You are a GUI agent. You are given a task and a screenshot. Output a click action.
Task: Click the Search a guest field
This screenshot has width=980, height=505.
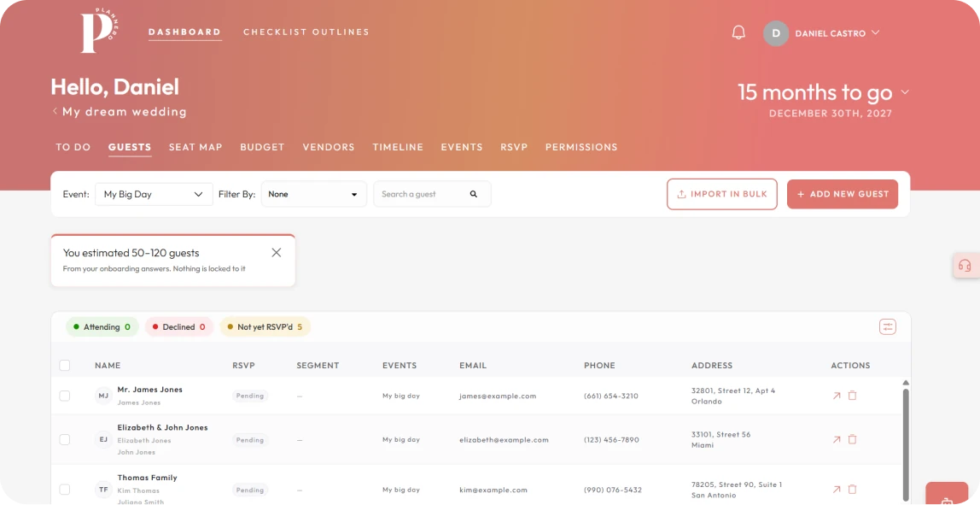[432, 194]
